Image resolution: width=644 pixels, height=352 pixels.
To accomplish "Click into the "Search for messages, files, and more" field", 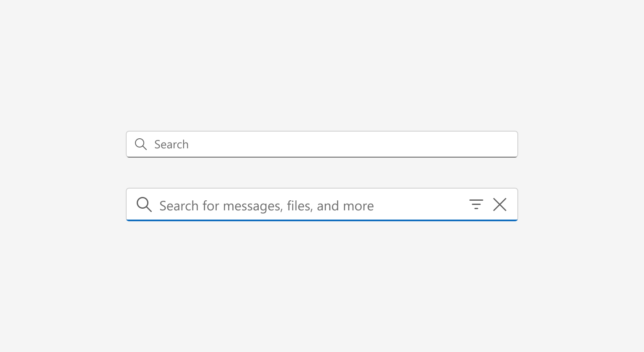I will 293,205.
